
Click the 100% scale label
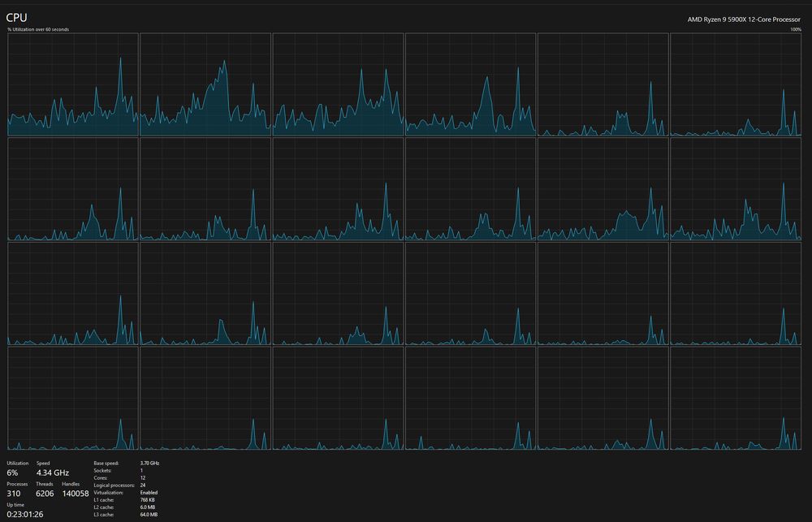click(x=795, y=28)
